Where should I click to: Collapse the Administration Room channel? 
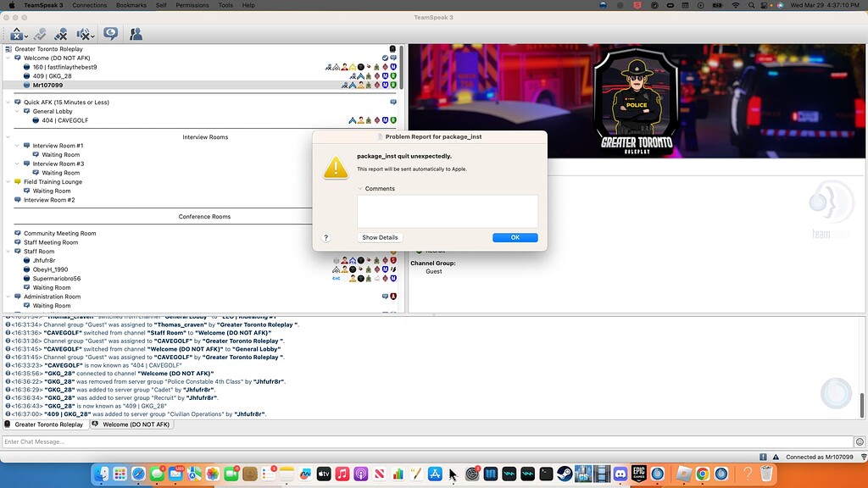(x=8, y=297)
